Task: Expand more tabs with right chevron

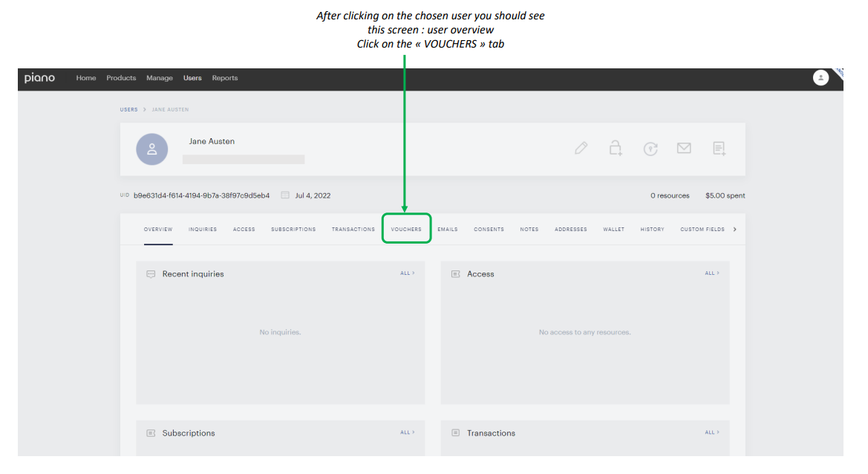Action: (734, 230)
